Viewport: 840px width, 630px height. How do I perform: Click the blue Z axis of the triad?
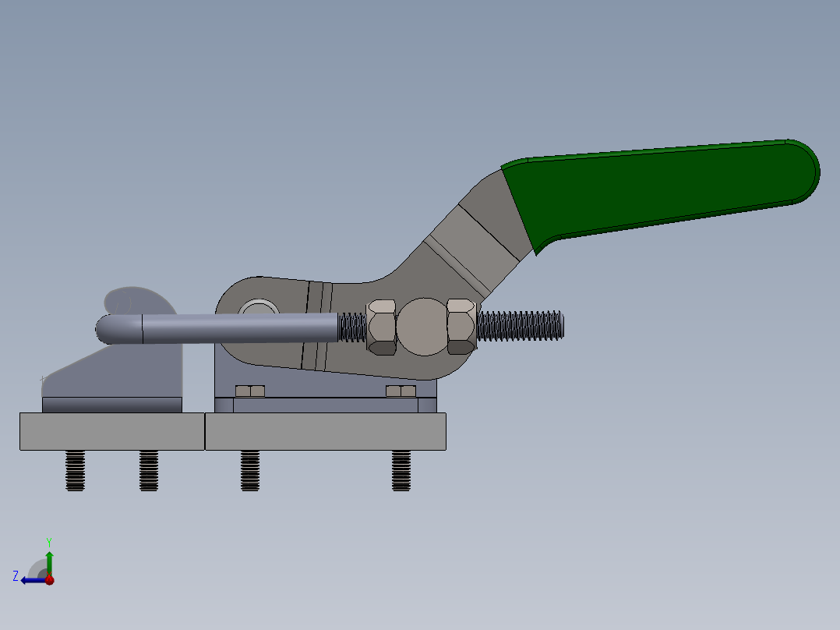[32, 581]
